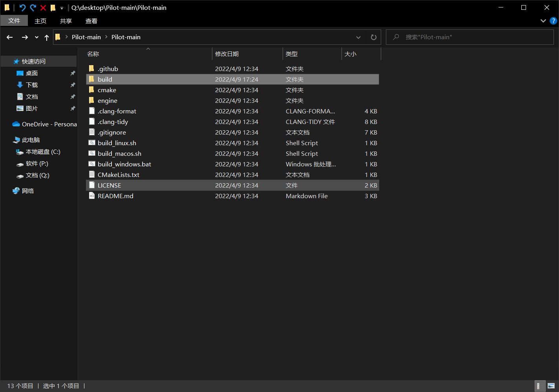Click the 8 KB size cell

371,122
